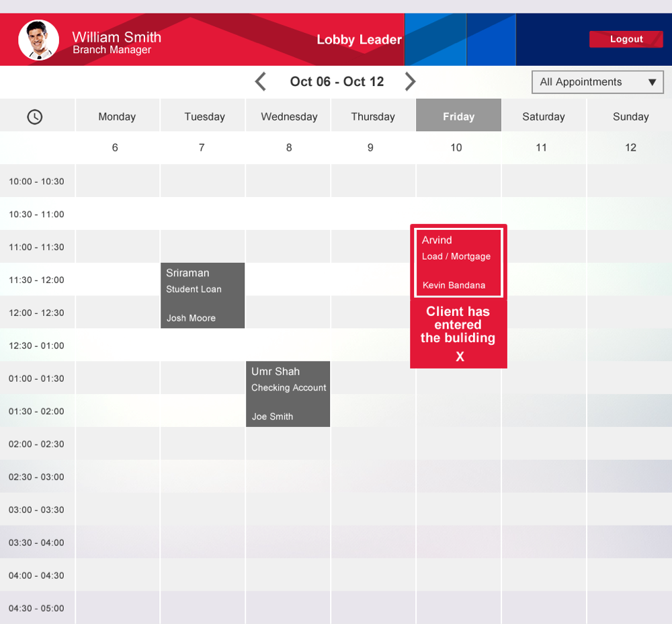The image size is (672, 624).
Task: Open Sriraman's Student Loan appointment
Action: pos(202,295)
